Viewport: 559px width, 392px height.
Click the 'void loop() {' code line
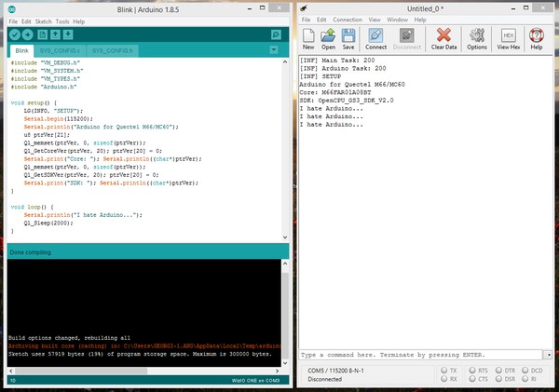(x=32, y=207)
